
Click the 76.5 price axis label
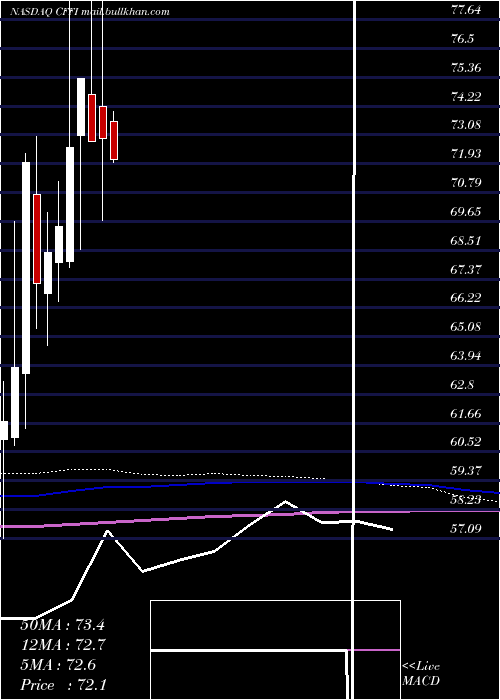[x=462, y=39]
